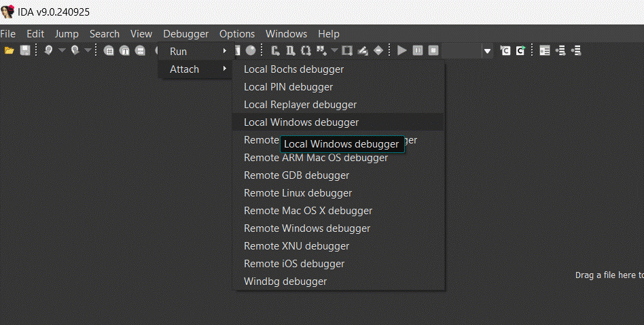This screenshot has height=325, width=644.
Task: Click the breakpoint lines icon with plus
Action: click(560, 50)
